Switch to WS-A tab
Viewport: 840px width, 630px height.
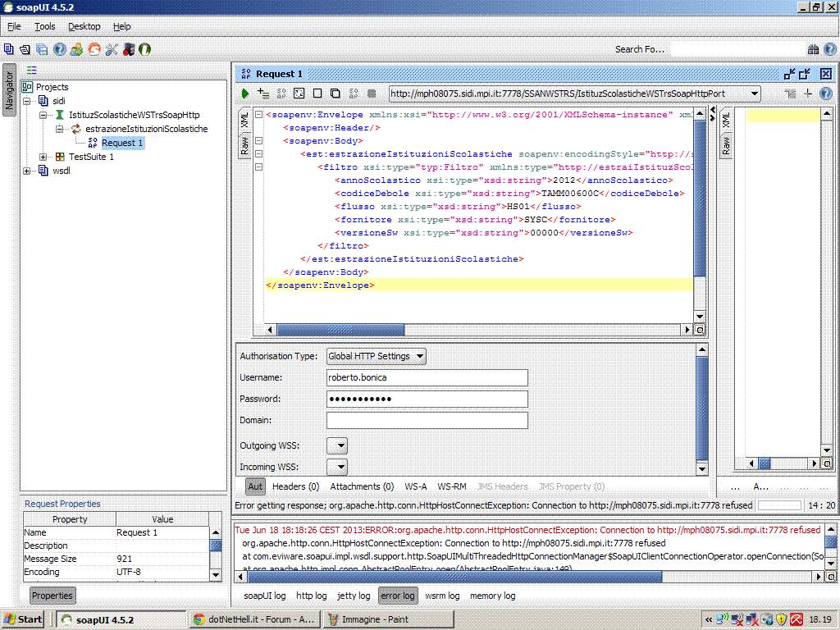(416, 486)
